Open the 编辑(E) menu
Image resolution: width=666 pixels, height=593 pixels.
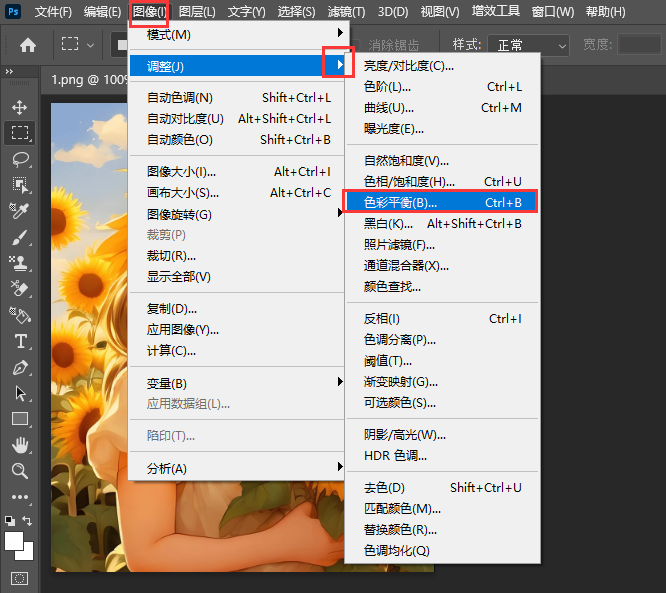(102, 11)
